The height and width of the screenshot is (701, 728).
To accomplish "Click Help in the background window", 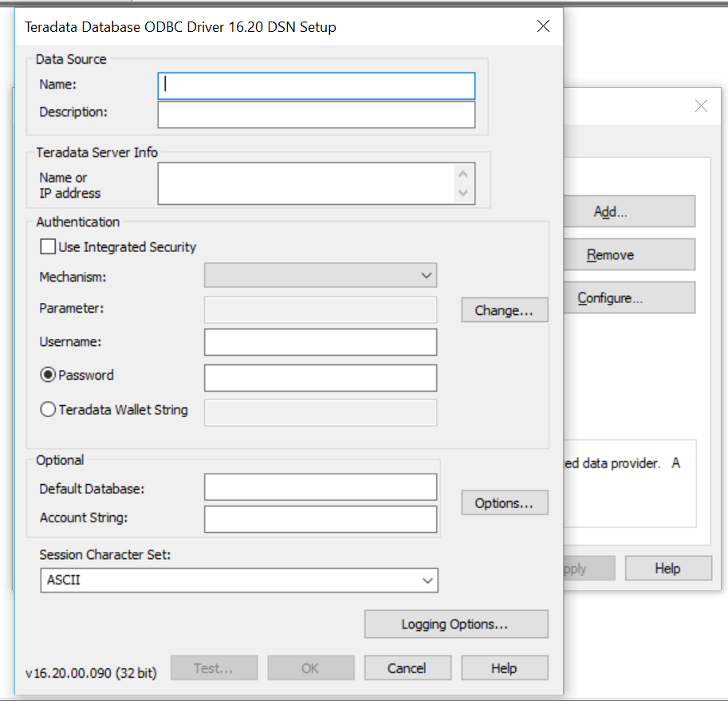I will tap(668, 569).
